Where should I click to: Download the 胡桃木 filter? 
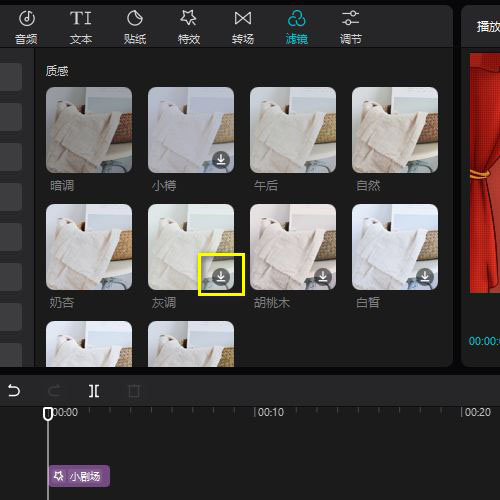323,277
